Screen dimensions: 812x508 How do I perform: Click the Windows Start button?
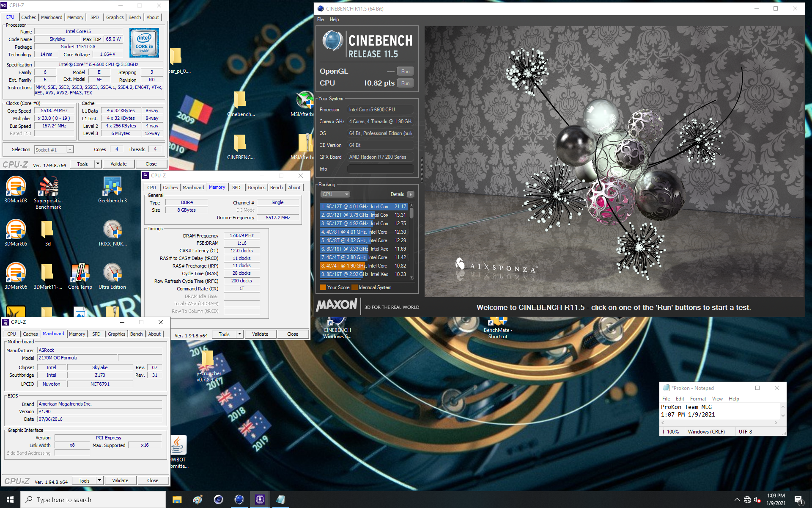coord(10,500)
